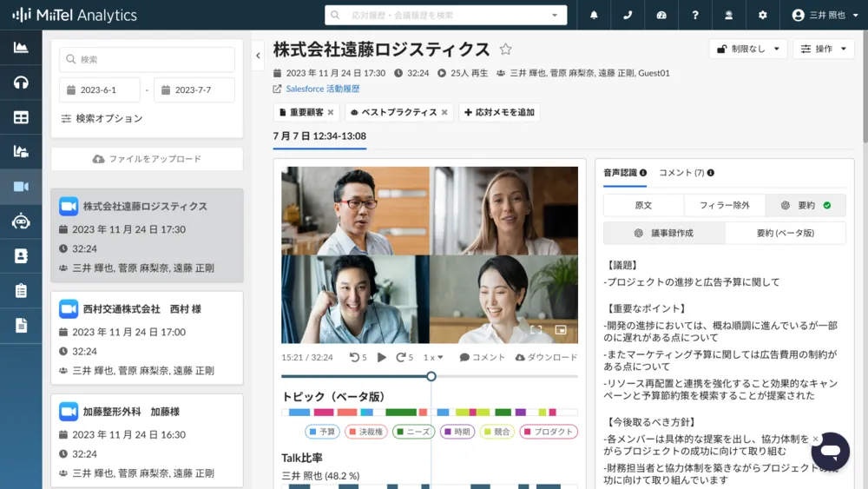Screen dimensions: 868x489
Task: Open the 操作 dropdown menu
Action: click(823, 49)
